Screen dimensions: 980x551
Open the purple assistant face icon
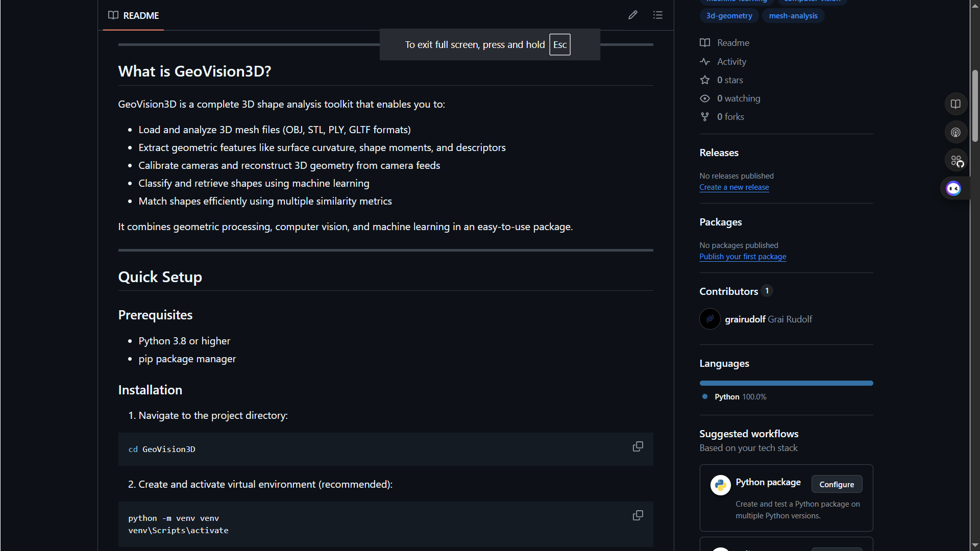click(x=953, y=189)
